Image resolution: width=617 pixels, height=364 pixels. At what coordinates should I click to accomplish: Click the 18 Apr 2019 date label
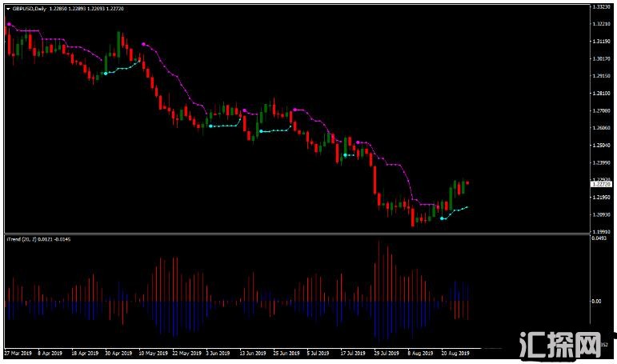[85, 353]
